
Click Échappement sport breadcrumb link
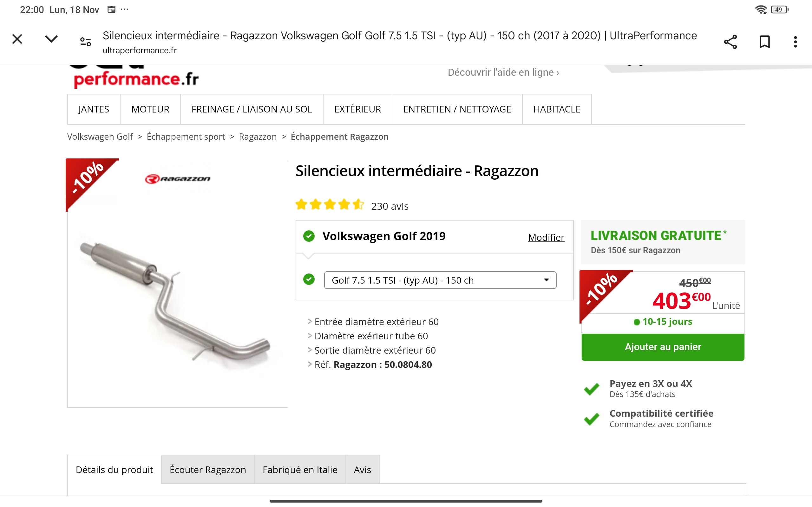pos(186,137)
